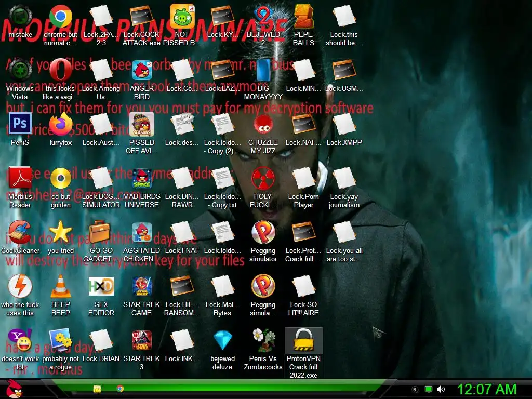Screen dimensions: 532x399
Task: Show hidden tray icons arrow
Action: tap(415, 390)
